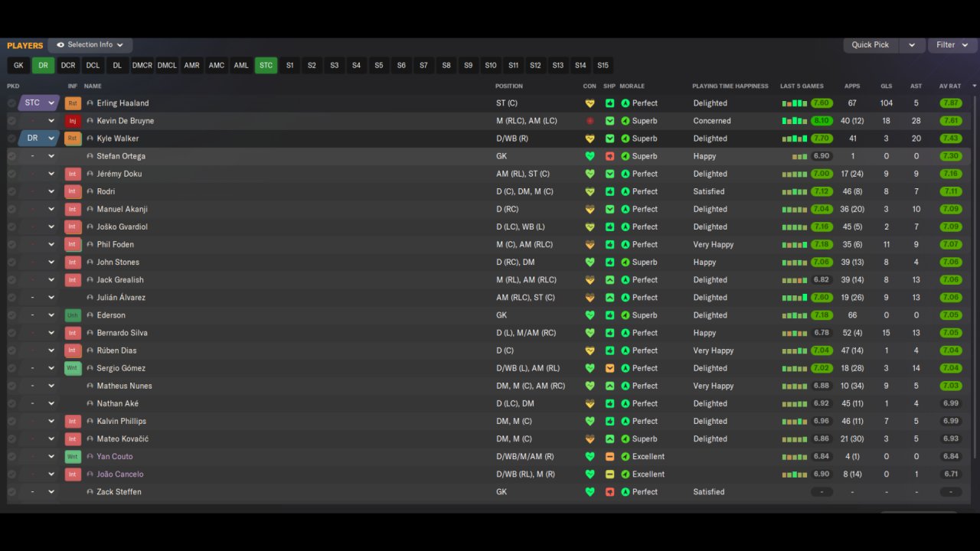The image size is (980, 551).
Task: Toggle selection circle for Rodri
Action: pos(11,191)
